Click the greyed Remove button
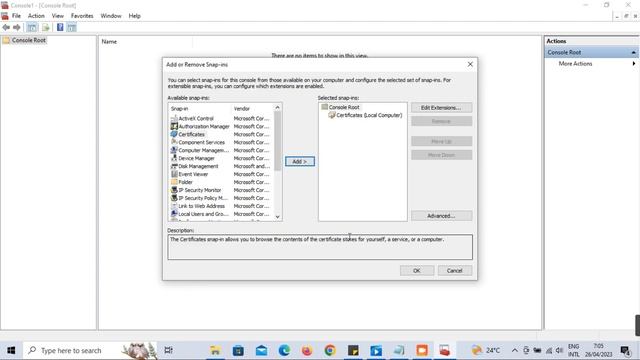 [x=441, y=121]
